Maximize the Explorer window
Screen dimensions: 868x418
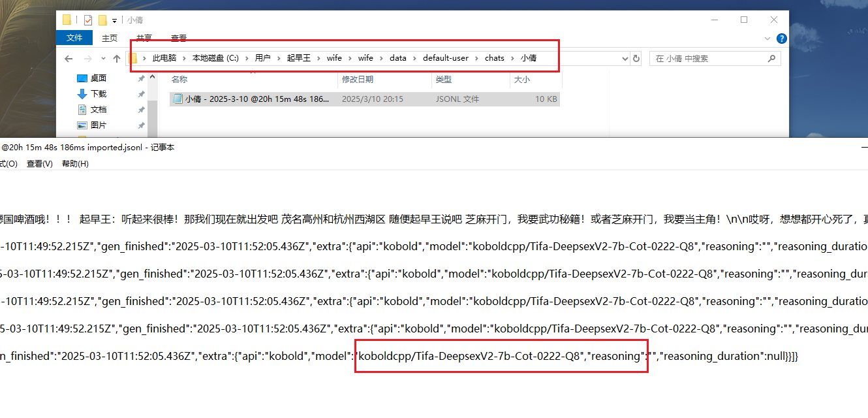click(x=744, y=20)
